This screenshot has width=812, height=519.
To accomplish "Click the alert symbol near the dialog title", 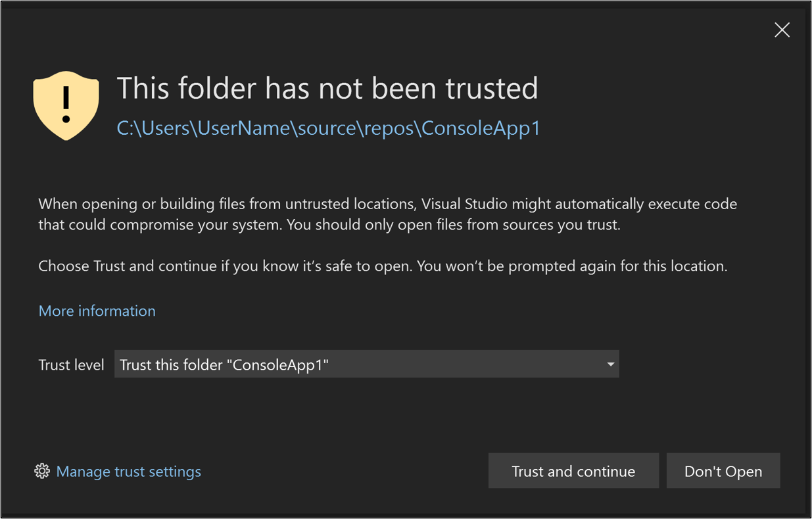I will click(66, 105).
